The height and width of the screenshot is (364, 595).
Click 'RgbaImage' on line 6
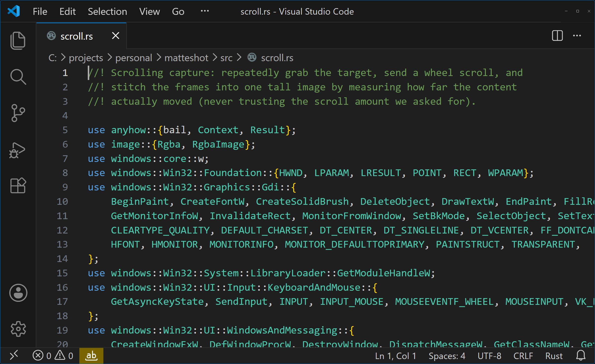pos(218,144)
